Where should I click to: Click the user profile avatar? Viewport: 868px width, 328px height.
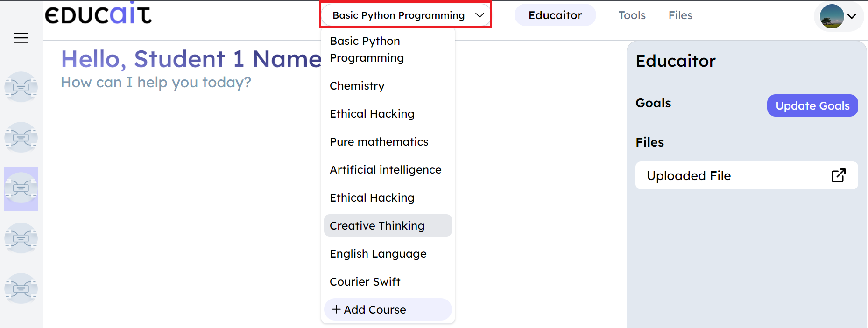tap(832, 16)
